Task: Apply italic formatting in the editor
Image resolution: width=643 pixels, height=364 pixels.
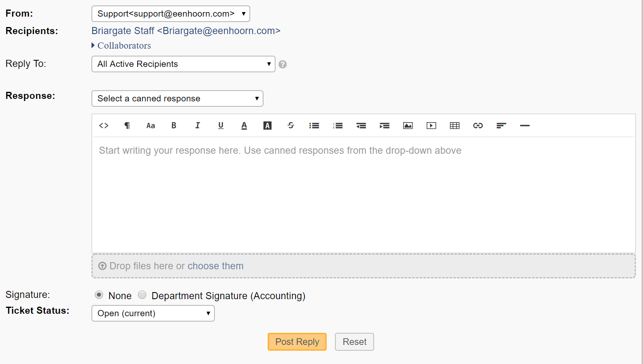Action: (197, 125)
